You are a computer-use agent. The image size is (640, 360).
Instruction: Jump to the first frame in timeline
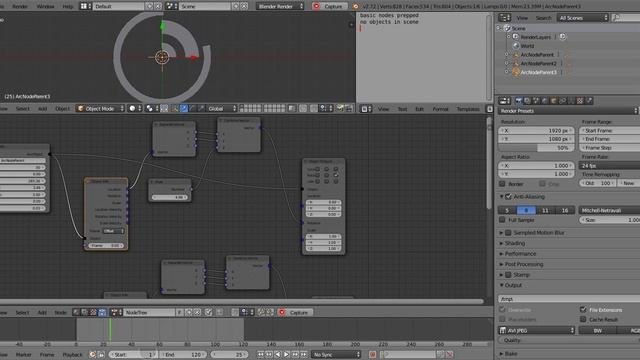pyautogui.click(x=260, y=354)
